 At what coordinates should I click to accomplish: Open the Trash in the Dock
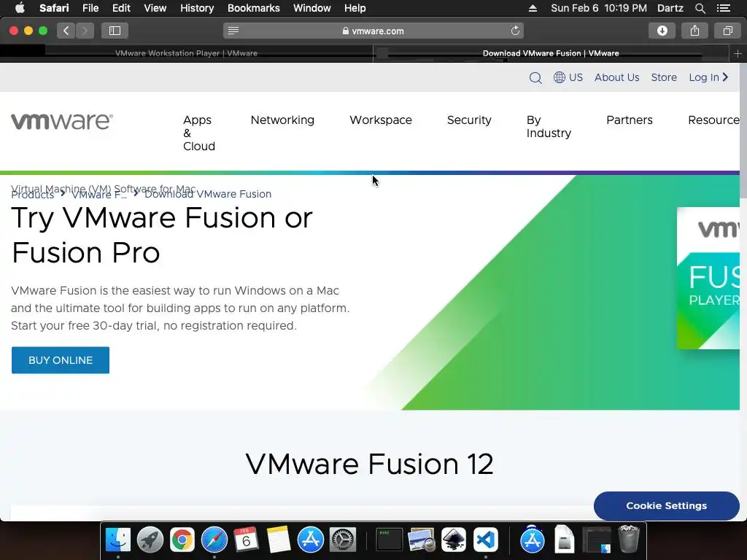(x=629, y=540)
